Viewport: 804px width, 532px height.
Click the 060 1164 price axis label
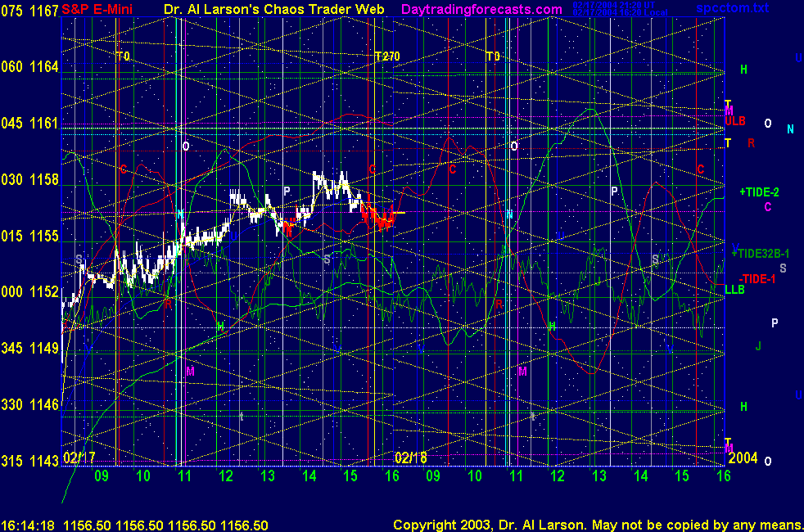tap(29, 66)
